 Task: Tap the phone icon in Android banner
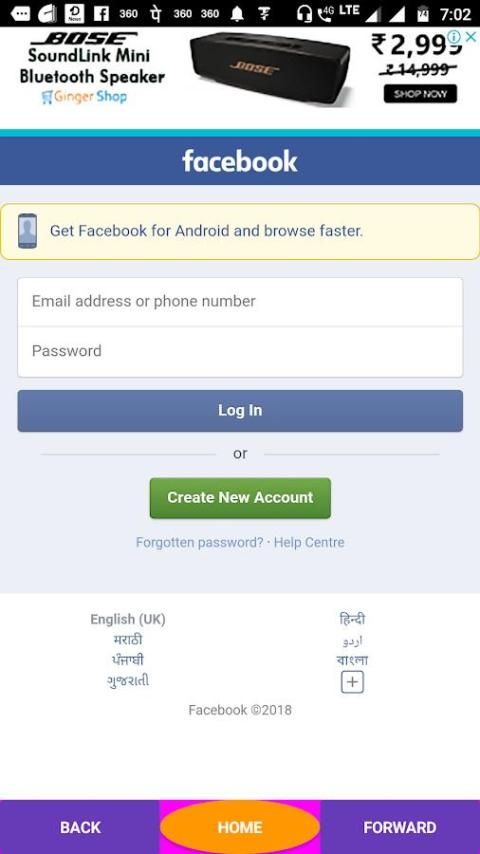pos(27,231)
